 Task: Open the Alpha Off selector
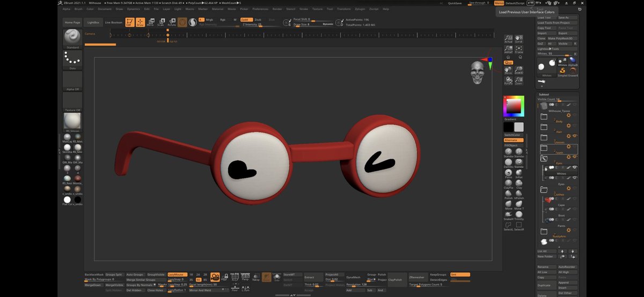pyautogui.click(x=72, y=81)
